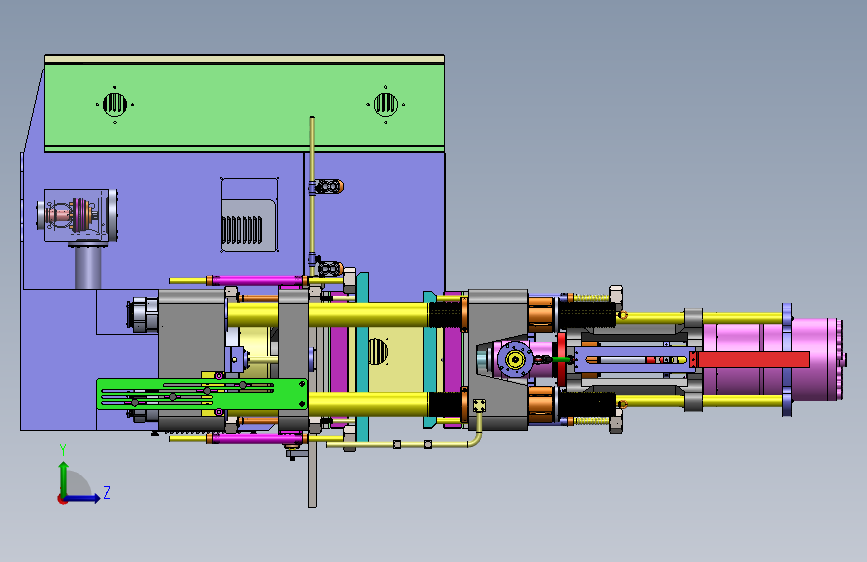This screenshot has width=867, height=562.
Task: Click the left round vent on green panel
Action: 115,104
